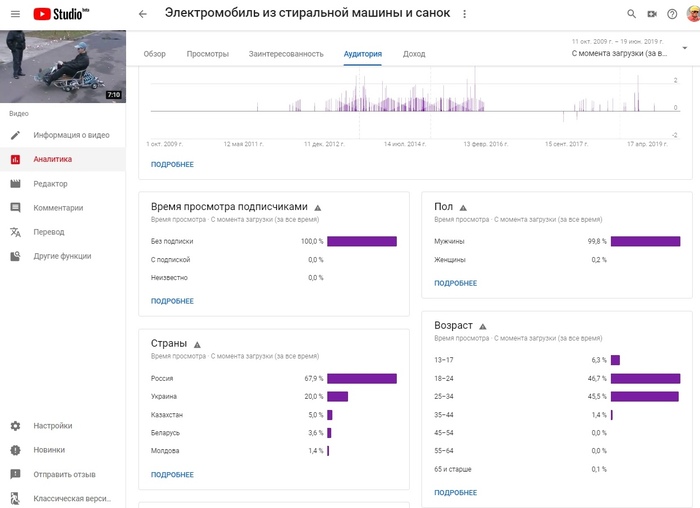Click warning triangle next to Возраст
Image resolution: width=700 pixels, height=508 pixels.
click(483, 326)
